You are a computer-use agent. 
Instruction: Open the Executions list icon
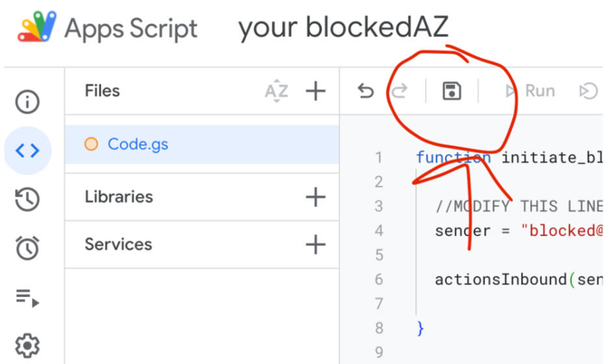point(27,298)
